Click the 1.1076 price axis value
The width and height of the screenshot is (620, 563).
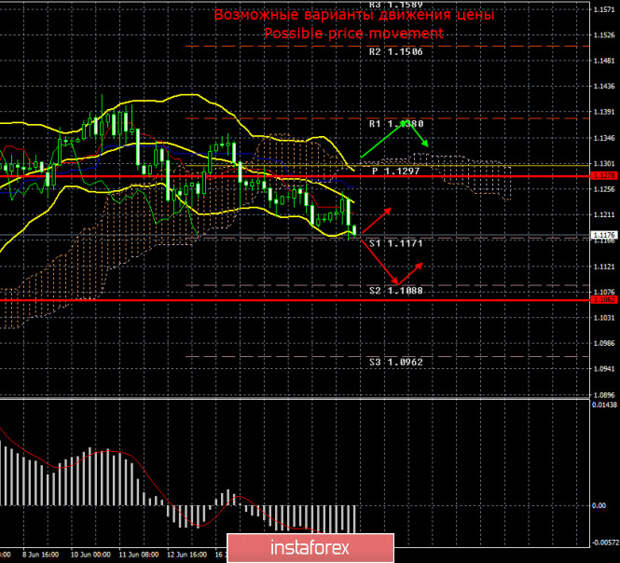pyautogui.click(x=605, y=292)
